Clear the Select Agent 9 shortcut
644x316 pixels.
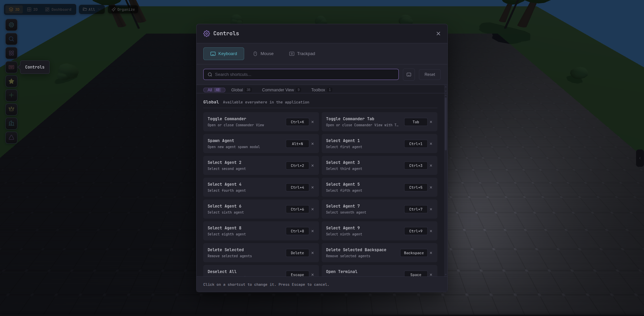click(431, 231)
